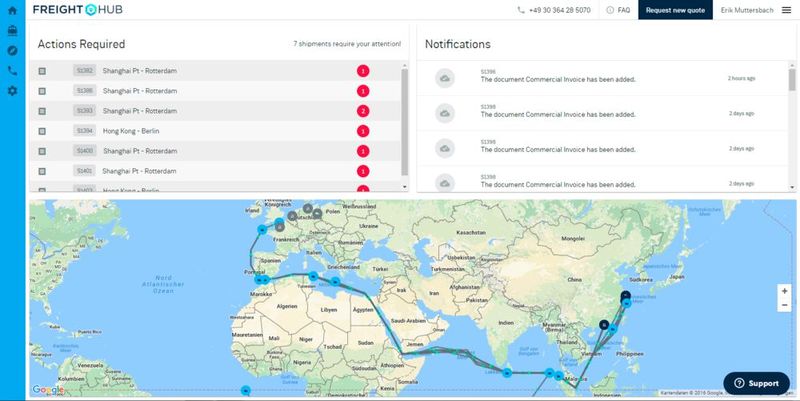Tick the checkbox for shipment S1386
Screen dimensions: 800x401
pos(42,91)
